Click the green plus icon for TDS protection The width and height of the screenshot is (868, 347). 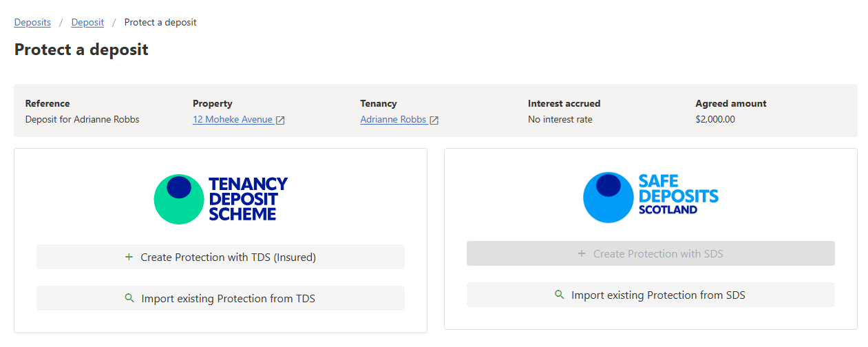point(129,257)
